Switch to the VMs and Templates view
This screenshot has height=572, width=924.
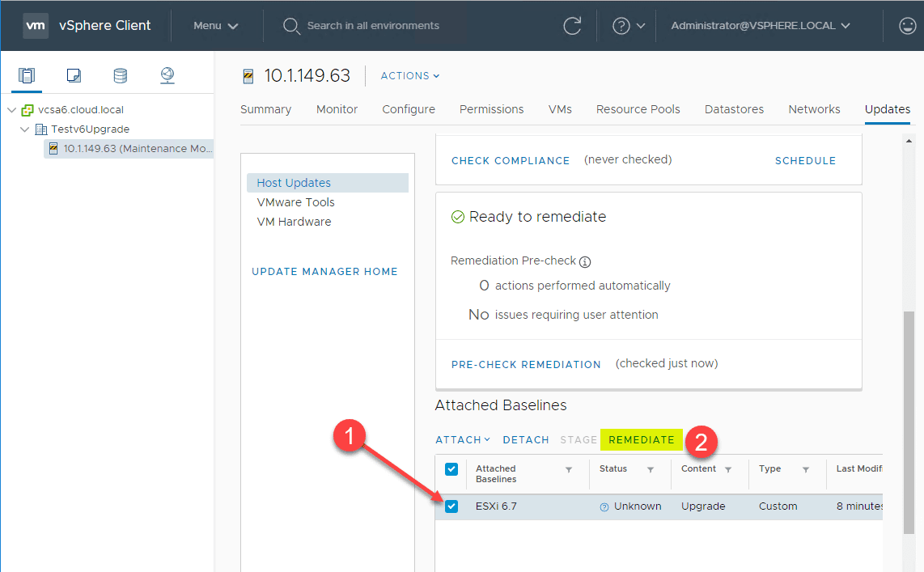(74, 74)
